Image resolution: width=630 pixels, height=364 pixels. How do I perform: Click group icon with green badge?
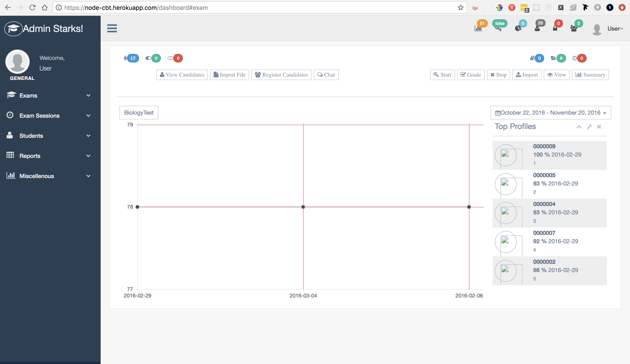pyautogui.click(x=574, y=28)
